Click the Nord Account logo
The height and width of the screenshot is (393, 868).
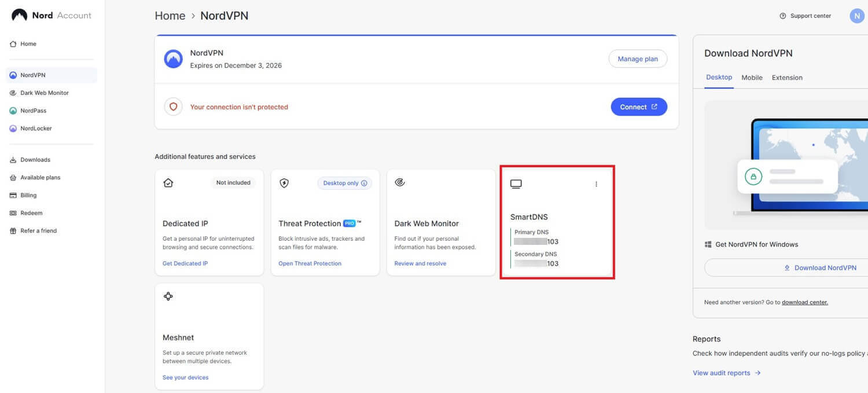52,16
